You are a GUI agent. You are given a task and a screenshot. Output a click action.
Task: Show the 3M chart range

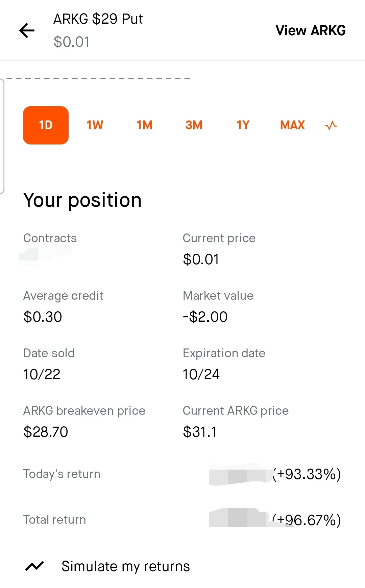(x=194, y=125)
